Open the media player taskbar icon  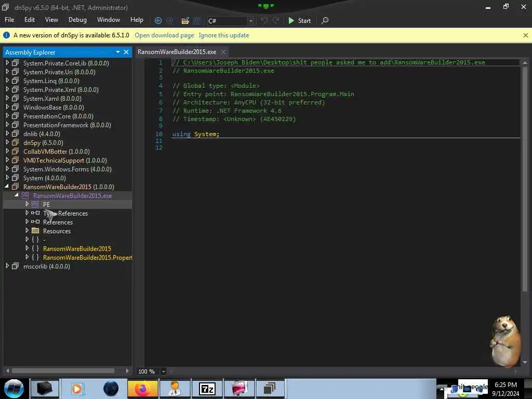point(77,389)
